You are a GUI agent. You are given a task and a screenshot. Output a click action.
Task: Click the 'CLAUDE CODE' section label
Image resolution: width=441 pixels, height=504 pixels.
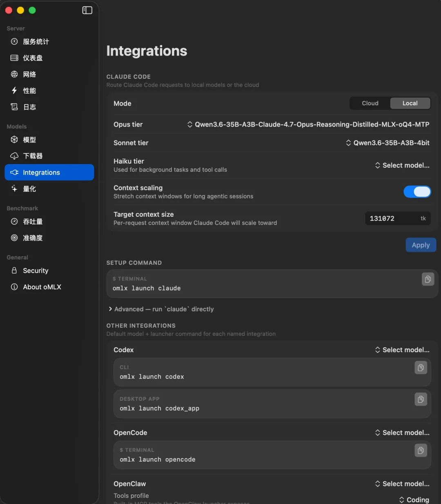(x=128, y=77)
